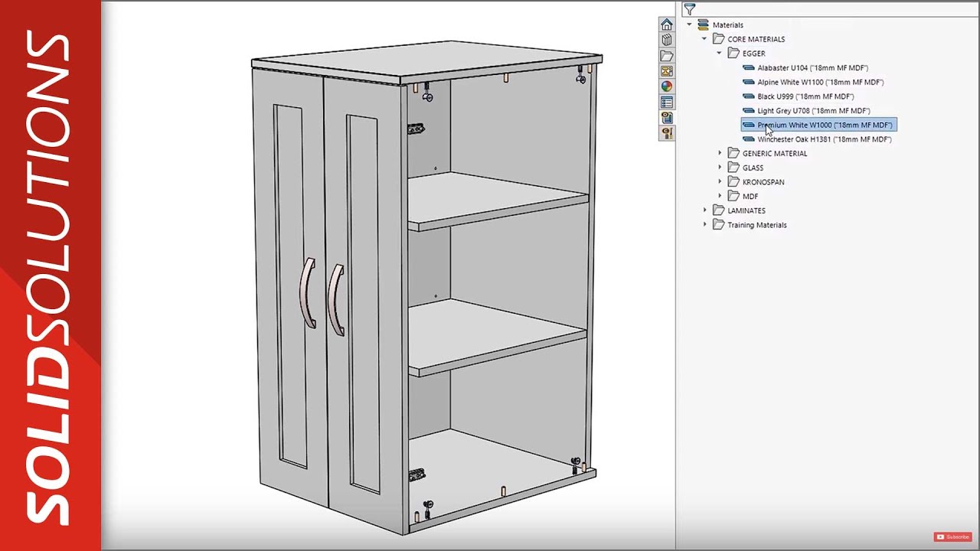The height and width of the screenshot is (551, 980).
Task: Open the scroll-shaped task pane tab
Action: tap(667, 118)
